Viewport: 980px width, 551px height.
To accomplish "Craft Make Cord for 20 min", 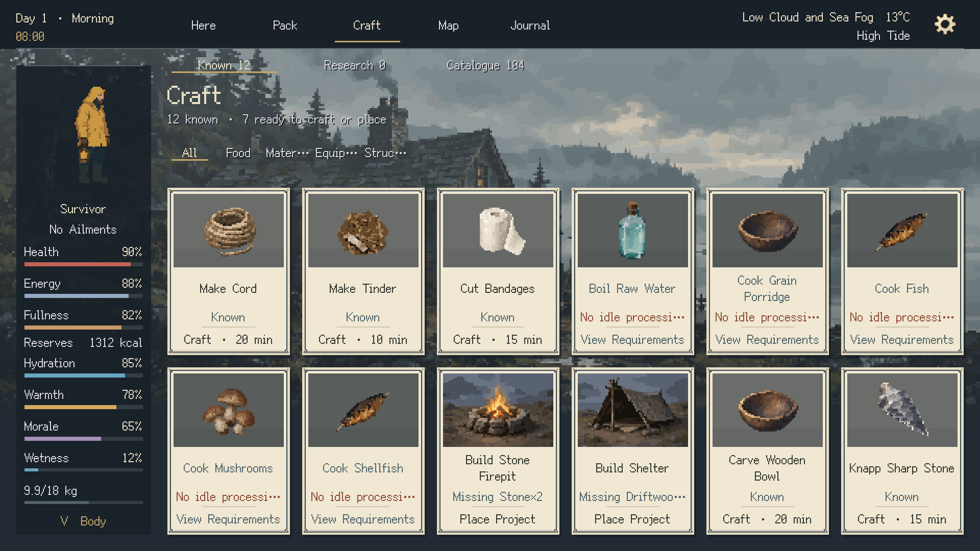I will [x=228, y=340].
